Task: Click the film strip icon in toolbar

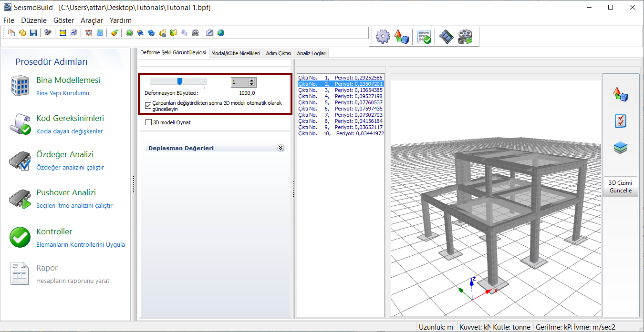Action: [447, 37]
